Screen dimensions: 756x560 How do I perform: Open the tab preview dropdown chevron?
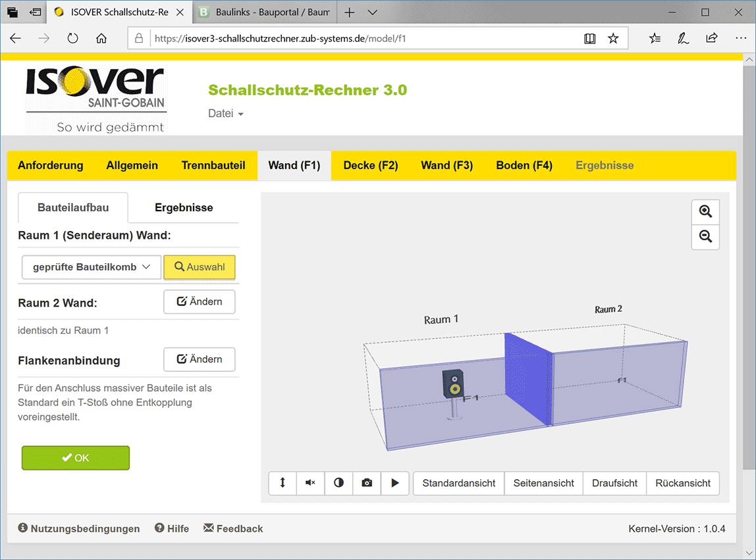click(x=372, y=13)
